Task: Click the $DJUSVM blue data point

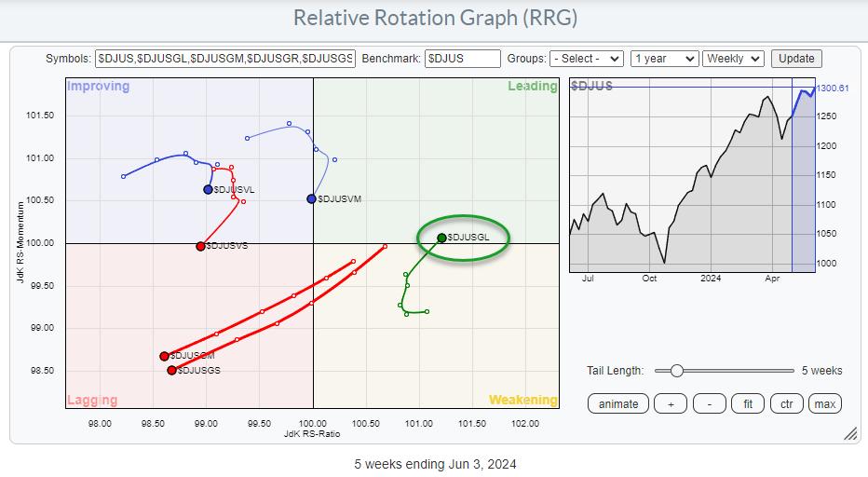Action: coord(311,198)
